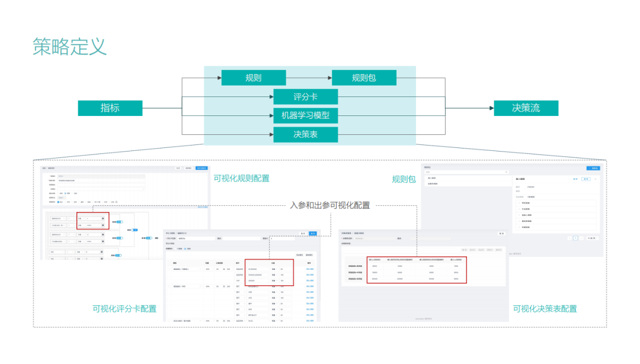Click the teal 规则包 box in the flowchart
The image size is (640, 364).
click(x=364, y=78)
